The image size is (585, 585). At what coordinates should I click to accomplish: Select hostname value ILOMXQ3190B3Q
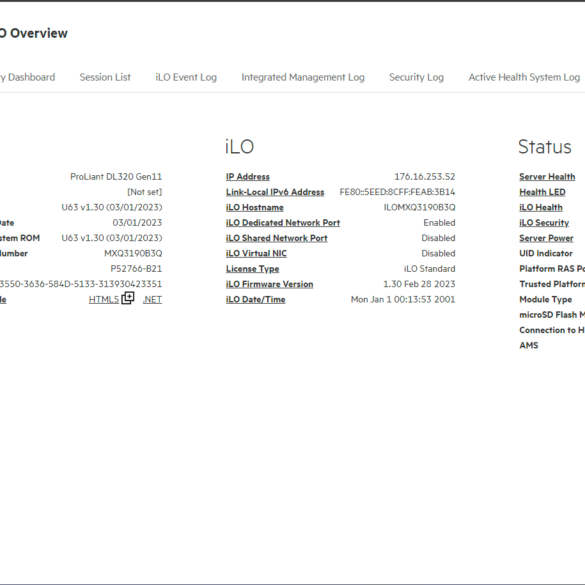tap(419, 207)
